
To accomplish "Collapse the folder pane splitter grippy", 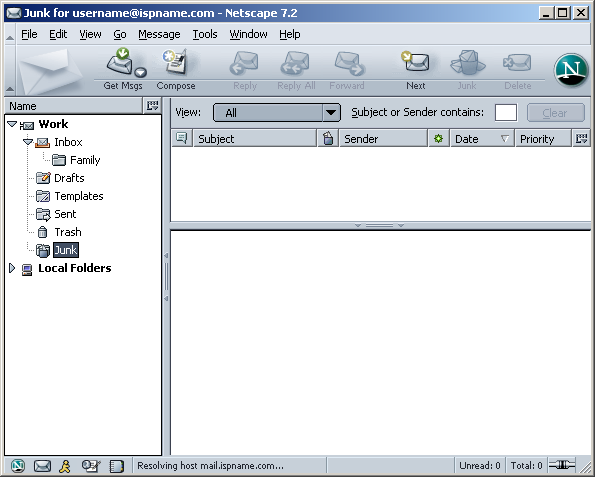I will (x=166, y=277).
